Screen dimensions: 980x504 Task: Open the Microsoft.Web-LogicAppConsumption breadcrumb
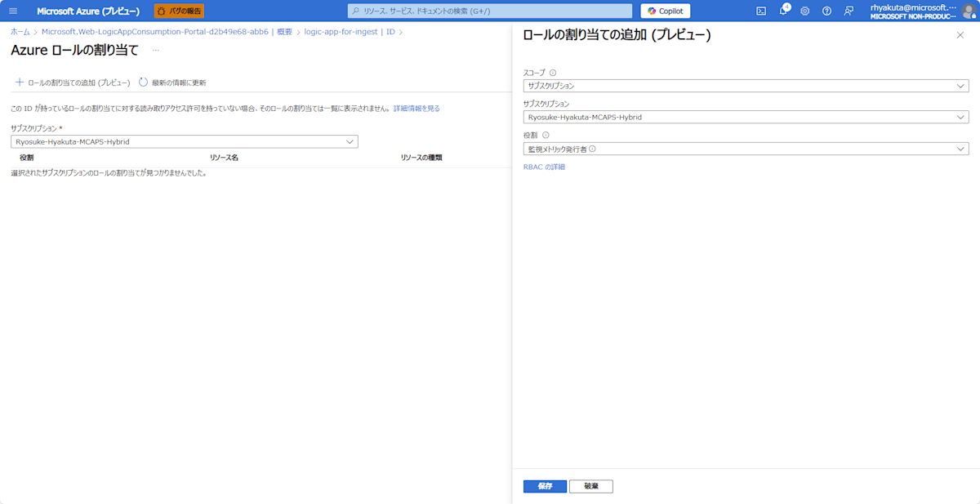pyautogui.click(x=167, y=31)
